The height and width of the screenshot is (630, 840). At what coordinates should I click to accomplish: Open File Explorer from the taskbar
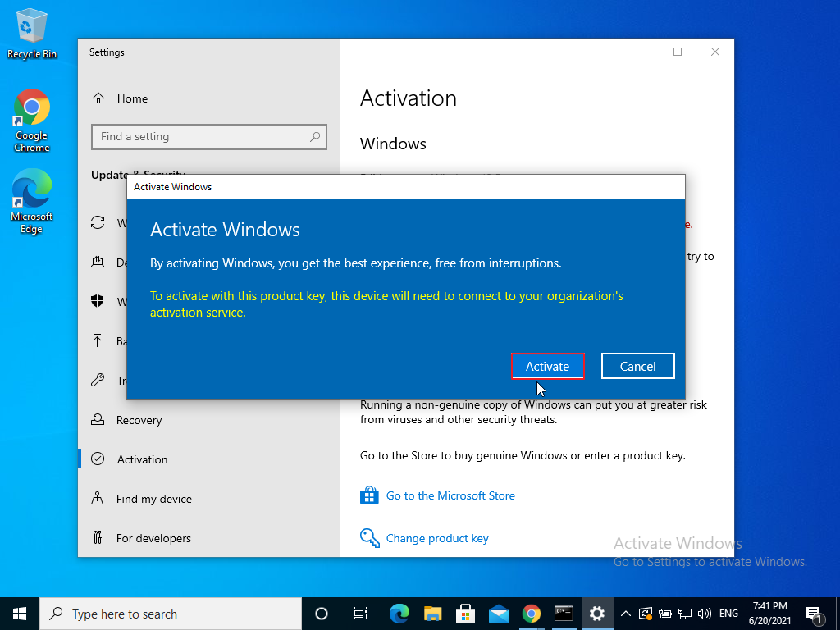432,614
